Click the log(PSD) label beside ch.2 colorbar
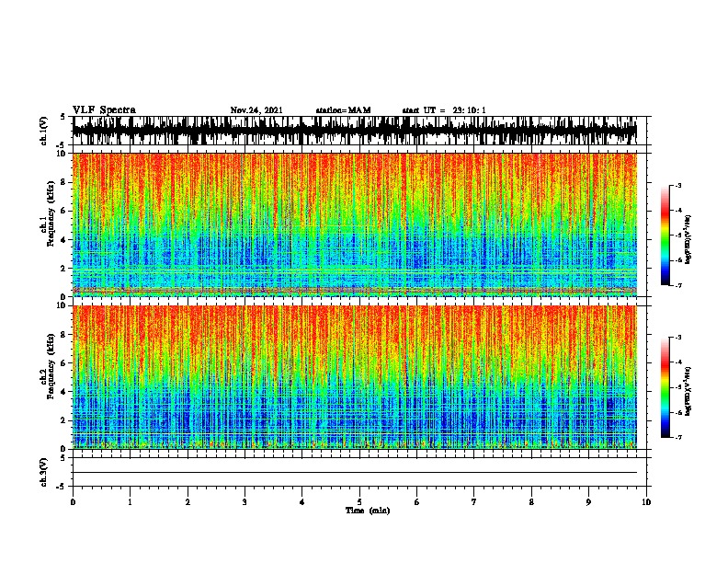 click(688, 392)
